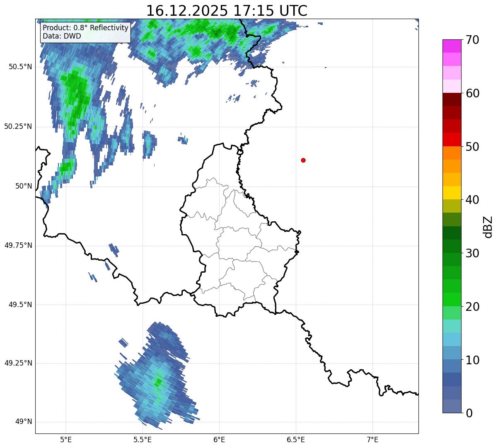Click the 'Product: 0.8° Reflectivity' label
Viewport: 498px width, 448px height.
[86, 28]
